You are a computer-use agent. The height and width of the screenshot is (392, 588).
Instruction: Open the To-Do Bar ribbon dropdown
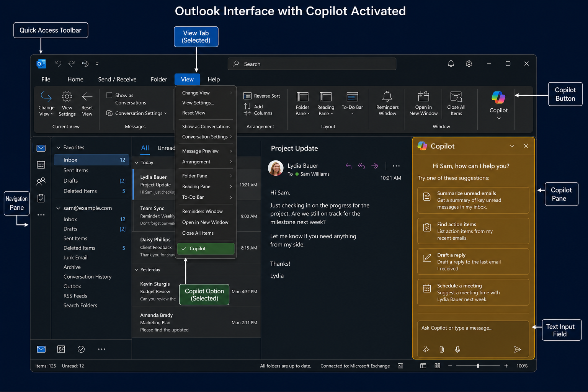(x=352, y=104)
